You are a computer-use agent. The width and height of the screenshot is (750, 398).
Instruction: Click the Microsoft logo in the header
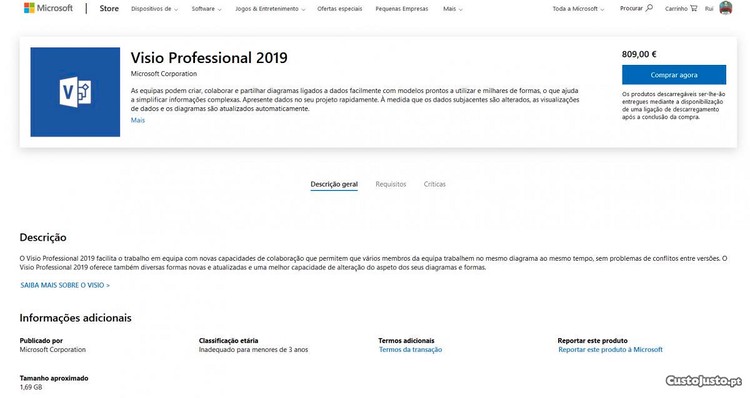48,8
